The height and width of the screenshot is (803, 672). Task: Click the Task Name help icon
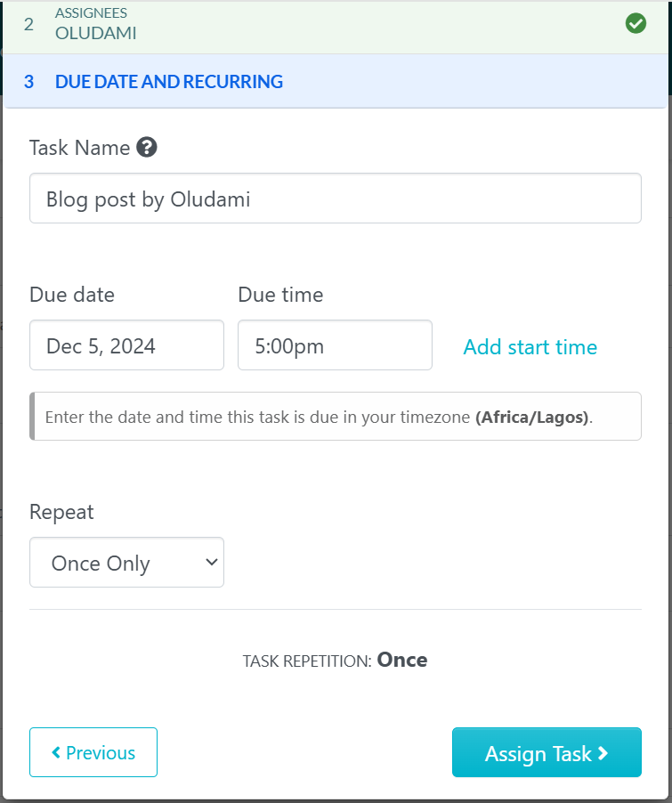147,148
